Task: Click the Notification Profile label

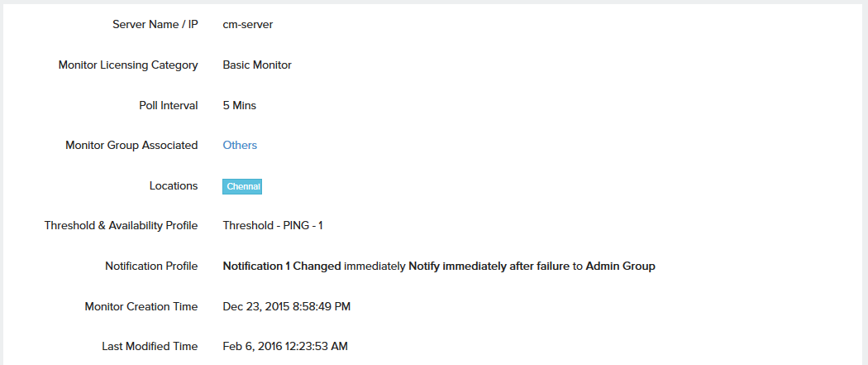Action: (151, 267)
